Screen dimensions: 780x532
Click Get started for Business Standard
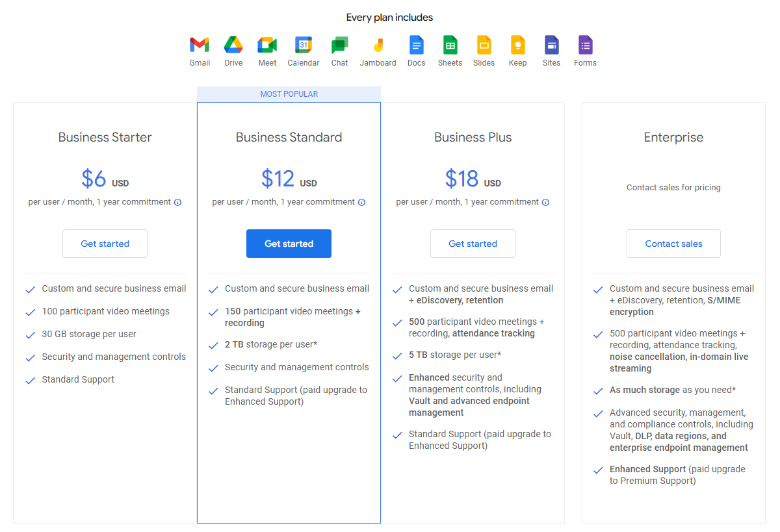coord(289,244)
